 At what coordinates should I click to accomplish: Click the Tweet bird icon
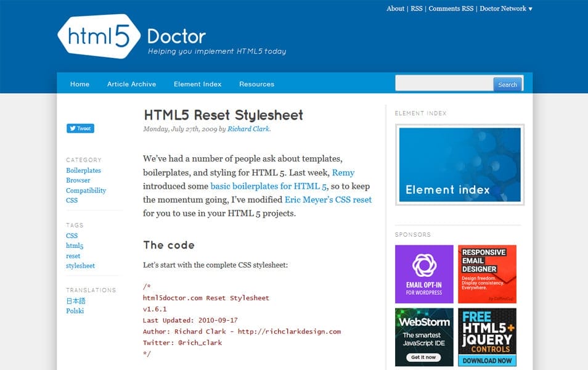coord(72,128)
